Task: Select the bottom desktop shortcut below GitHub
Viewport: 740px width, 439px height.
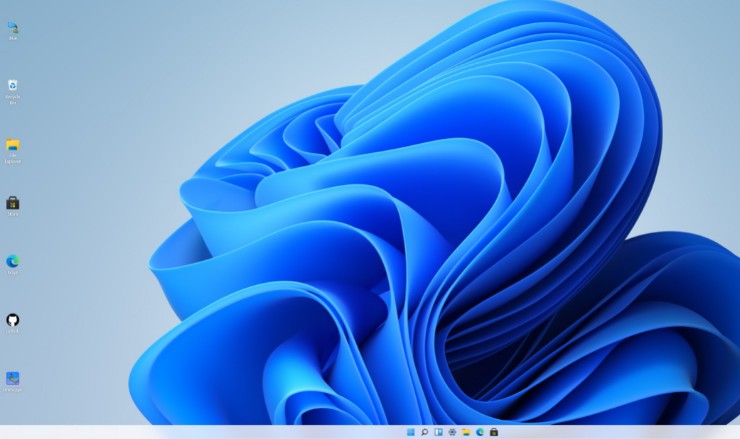Action: [x=13, y=382]
